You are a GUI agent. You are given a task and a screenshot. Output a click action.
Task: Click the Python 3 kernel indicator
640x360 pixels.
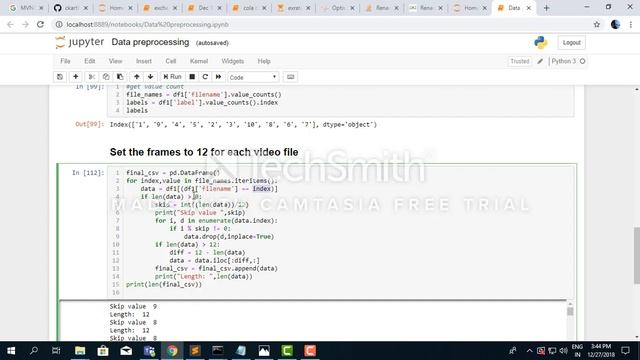[x=568, y=61]
